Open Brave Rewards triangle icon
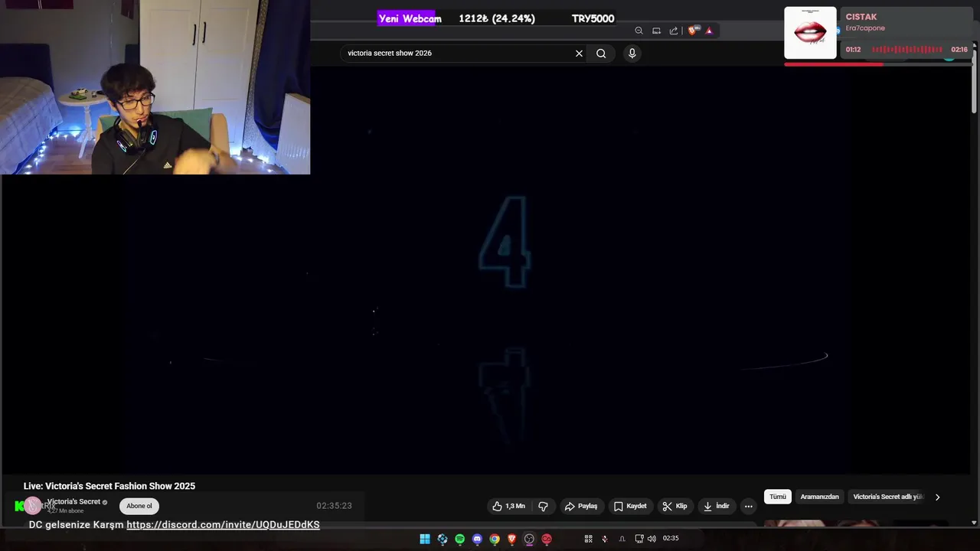 709,31
